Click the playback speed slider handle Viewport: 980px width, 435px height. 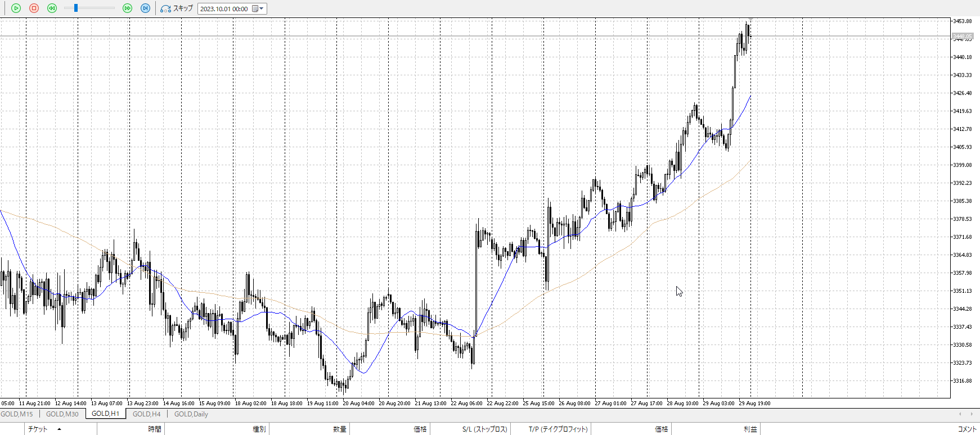pyautogui.click(x=76, y=8)
